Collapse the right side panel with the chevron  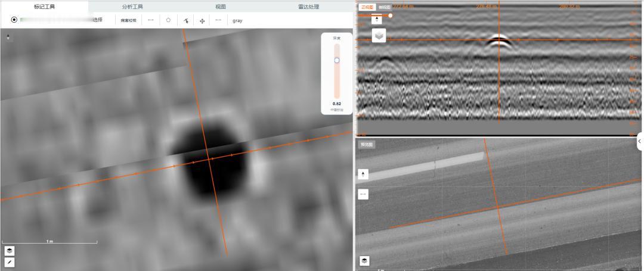(x=640, y=141)
